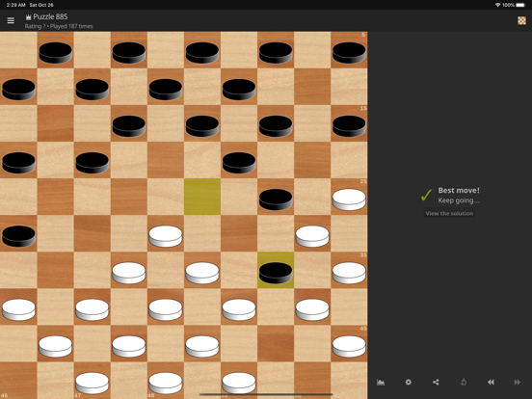The height and width of the screenshot is (399, 532).
Task: Select the white piece on square 39
Action: (239, 309)
